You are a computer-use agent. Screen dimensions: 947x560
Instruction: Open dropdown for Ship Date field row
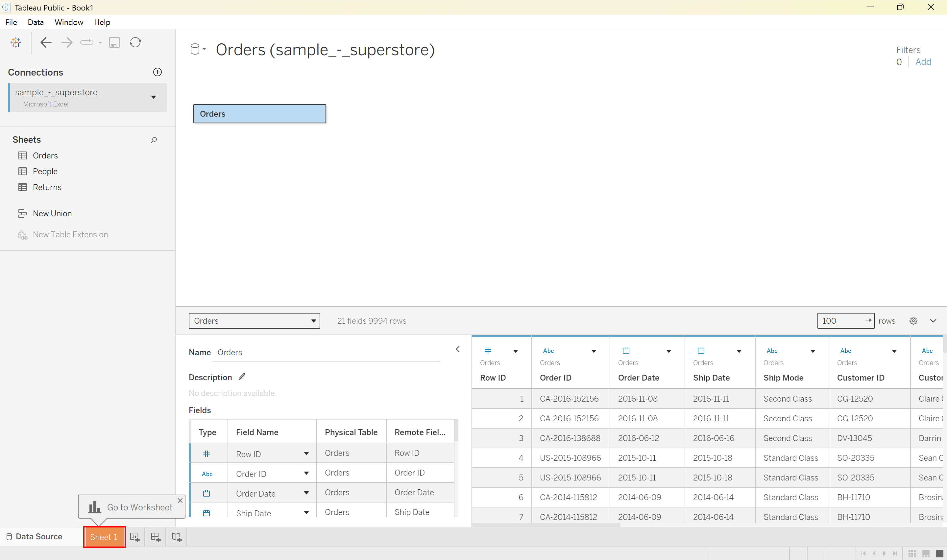click(306, 512)
